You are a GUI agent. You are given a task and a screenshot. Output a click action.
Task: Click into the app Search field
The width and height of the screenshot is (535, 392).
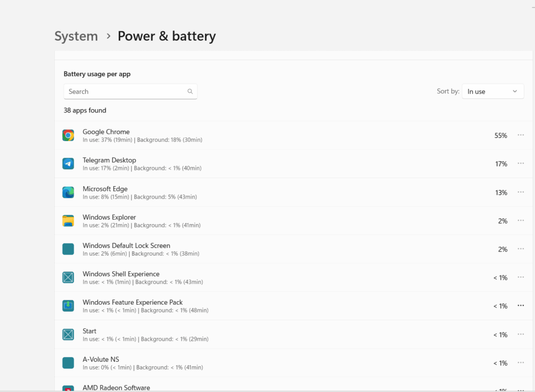(x=125, y=91)
